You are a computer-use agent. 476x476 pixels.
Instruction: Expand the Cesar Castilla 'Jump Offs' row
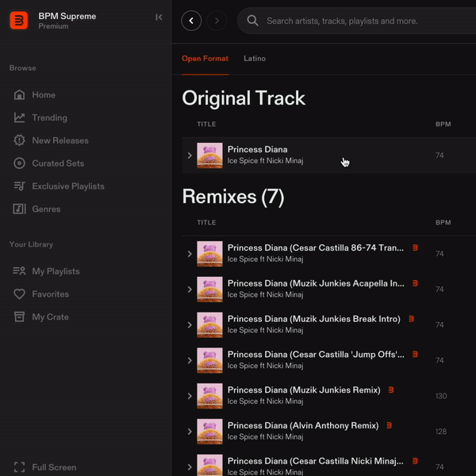click(x=190, y=360)
